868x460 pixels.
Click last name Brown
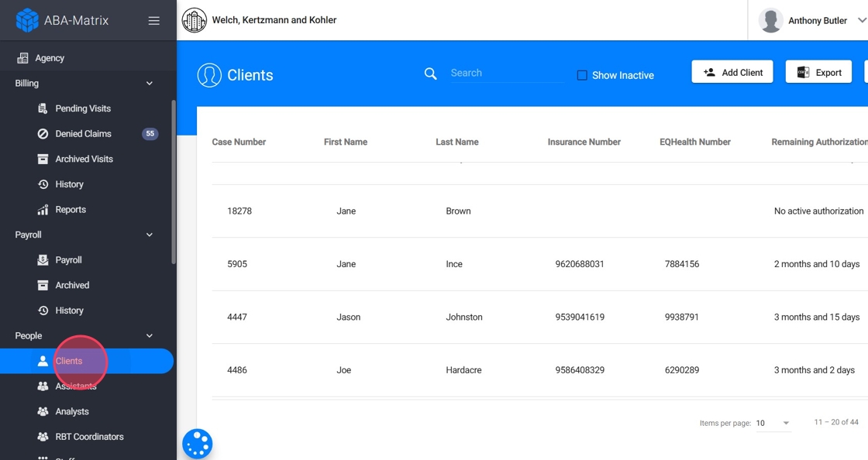458,211
